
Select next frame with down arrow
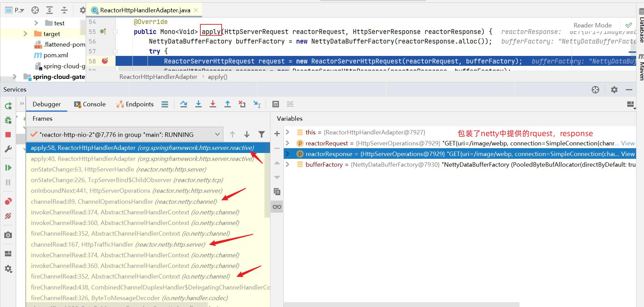(x=247, y=134)
